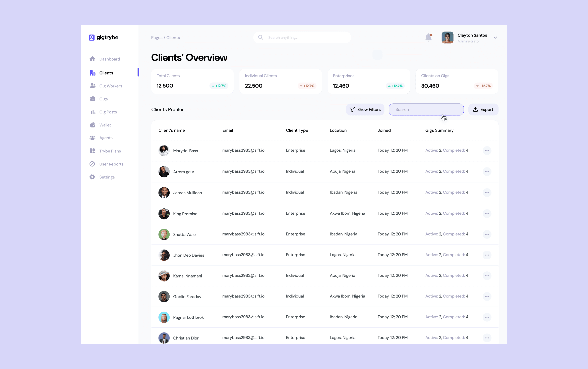
Task: Click the Show Filters button
Action: point(365,110)
